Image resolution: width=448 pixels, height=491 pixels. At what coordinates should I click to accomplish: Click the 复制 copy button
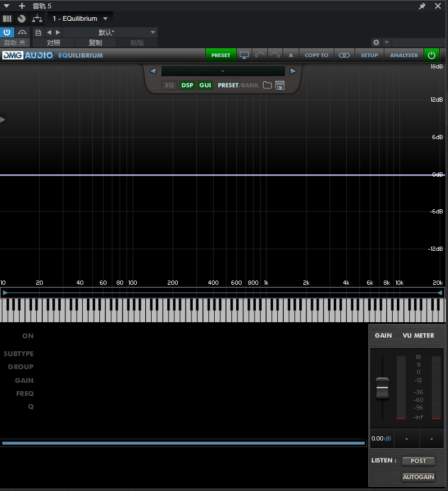point(95,43)
